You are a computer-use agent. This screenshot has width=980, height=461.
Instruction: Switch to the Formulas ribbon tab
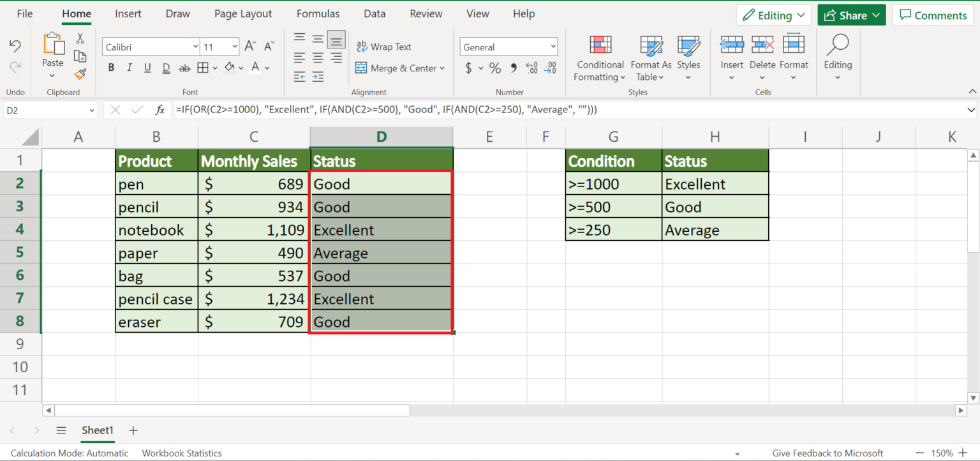(318, 13)
